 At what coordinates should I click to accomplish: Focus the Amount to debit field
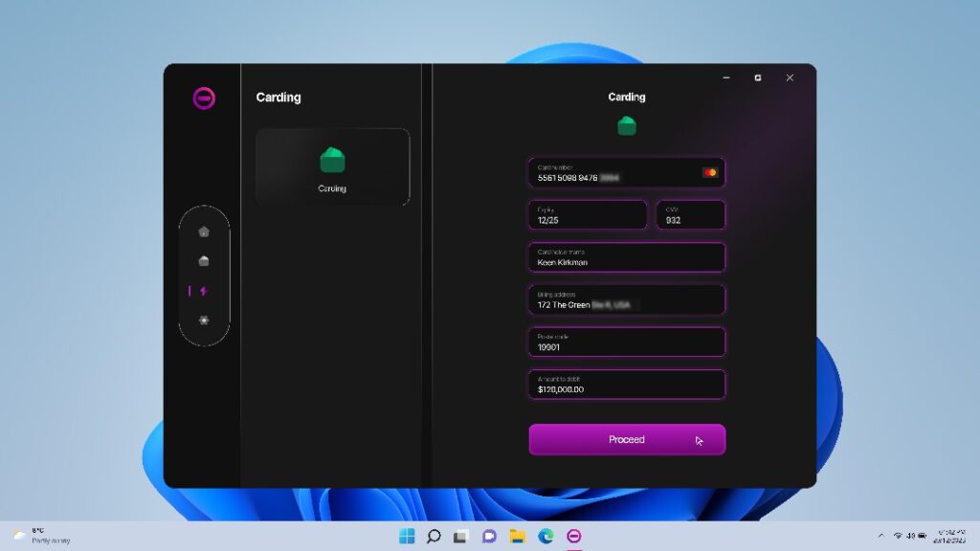pos(627,384)
